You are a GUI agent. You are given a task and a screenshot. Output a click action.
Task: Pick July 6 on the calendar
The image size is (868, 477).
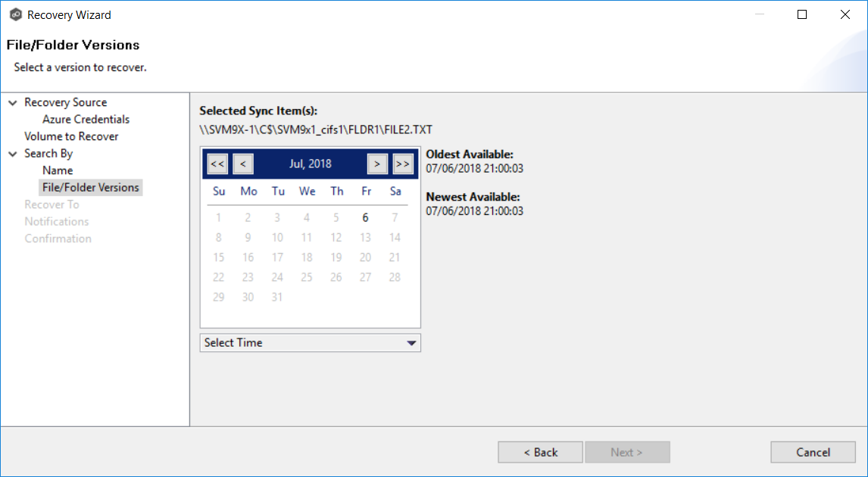[x=365, y=218]
